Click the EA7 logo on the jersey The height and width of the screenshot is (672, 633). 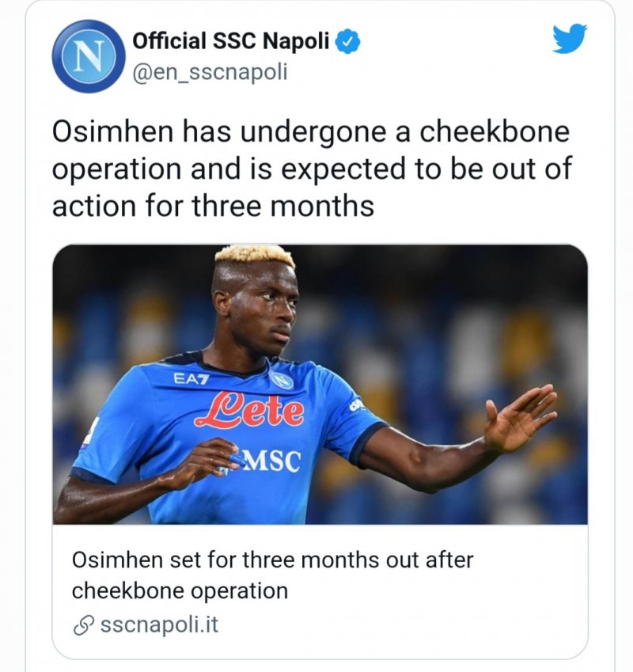pos(191,379)
